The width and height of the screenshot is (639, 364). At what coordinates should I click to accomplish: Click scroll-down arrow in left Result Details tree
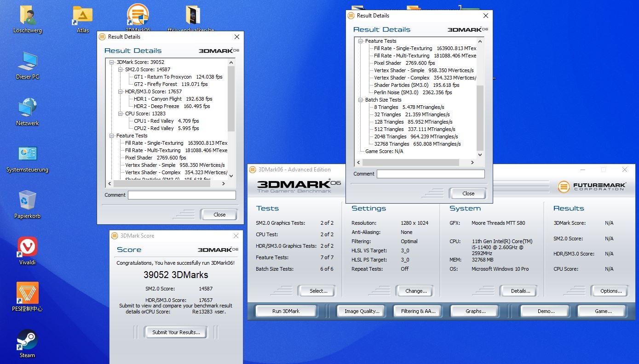coord(231,176)
